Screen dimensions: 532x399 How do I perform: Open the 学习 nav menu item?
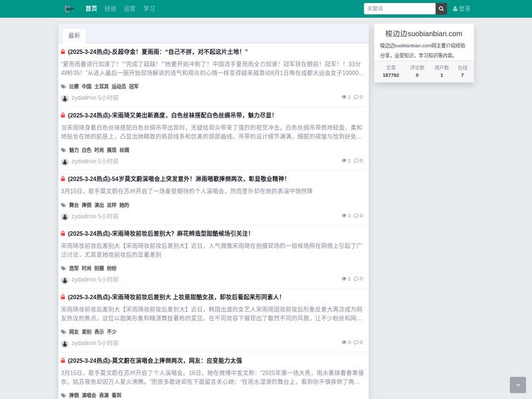click(149, 9)
